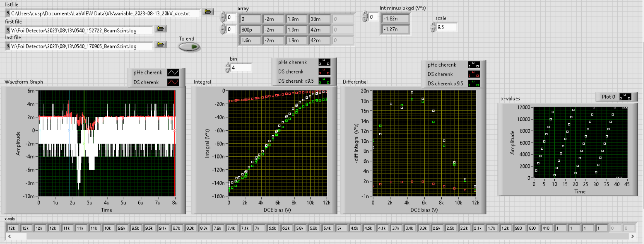Click the array cell showing 38m

[319, 19]
